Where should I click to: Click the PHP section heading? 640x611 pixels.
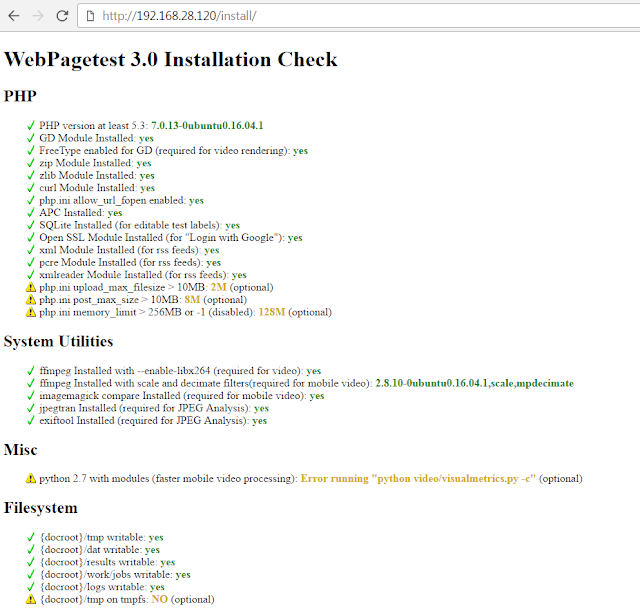pyautogui.click(x=20, y=96)
